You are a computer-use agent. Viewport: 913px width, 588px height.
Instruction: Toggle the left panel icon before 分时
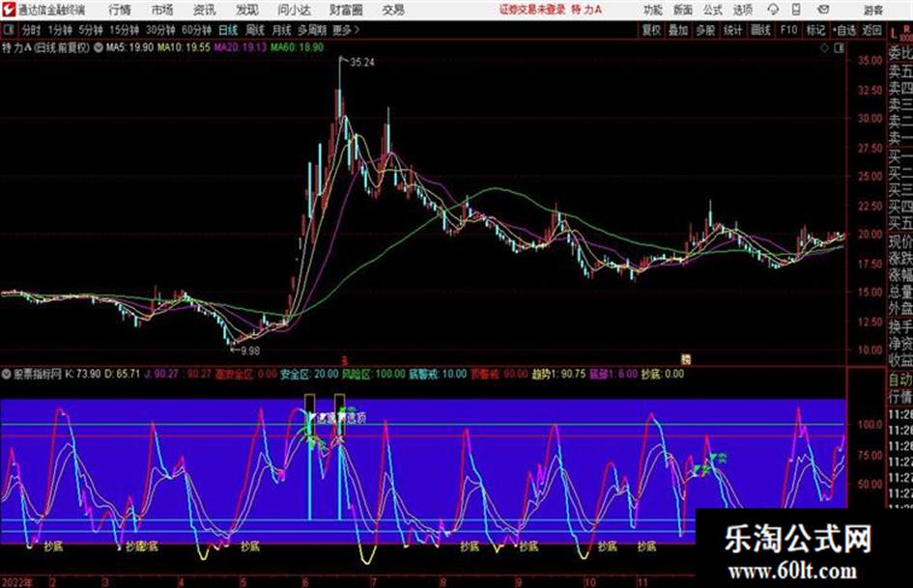(8, 30)
